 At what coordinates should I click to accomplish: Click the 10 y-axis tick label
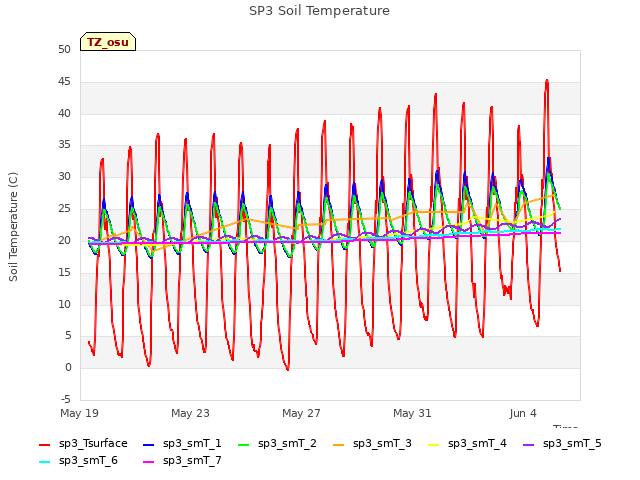tap(64, 304)
